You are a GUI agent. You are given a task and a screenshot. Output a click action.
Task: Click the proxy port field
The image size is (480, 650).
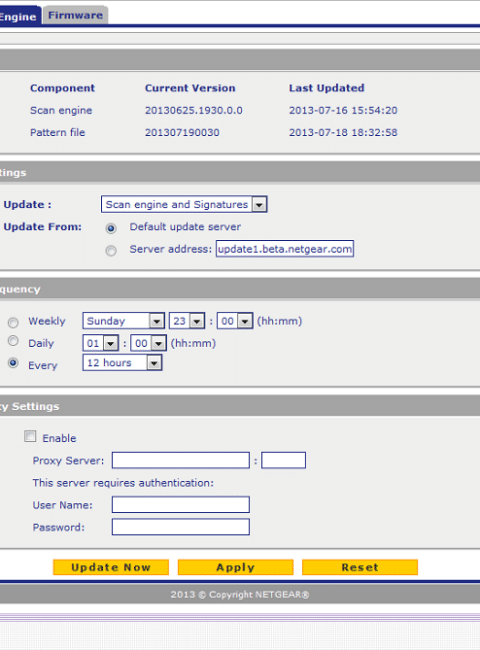[284, 461]
